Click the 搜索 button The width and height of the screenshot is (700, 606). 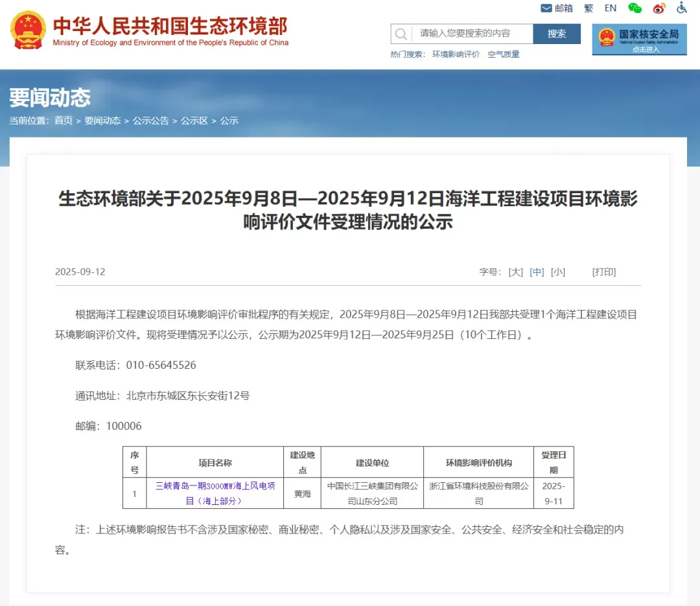click(557, 34)
